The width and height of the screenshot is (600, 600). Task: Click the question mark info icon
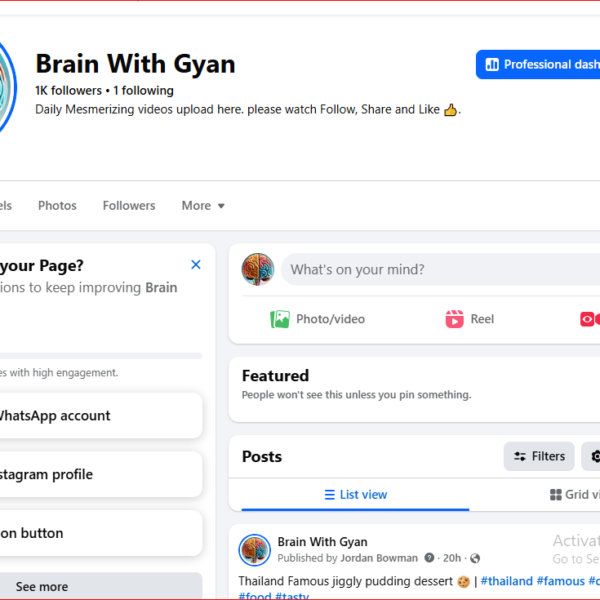[x=429, y=558]
